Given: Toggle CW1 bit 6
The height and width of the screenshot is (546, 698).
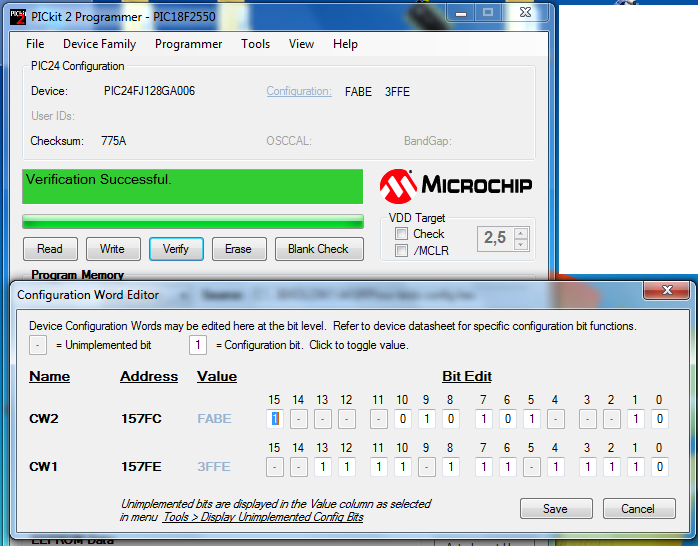Looking at the screenshot, I should pos(507,467).
